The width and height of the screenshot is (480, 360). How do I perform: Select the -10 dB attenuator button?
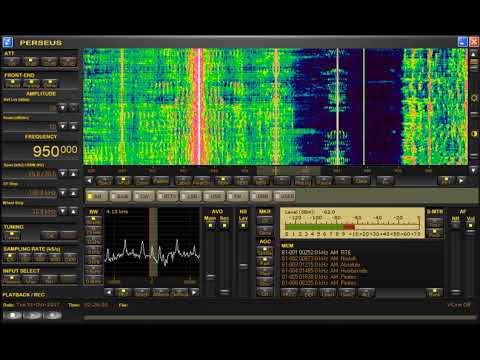click(x=31, y=62)
